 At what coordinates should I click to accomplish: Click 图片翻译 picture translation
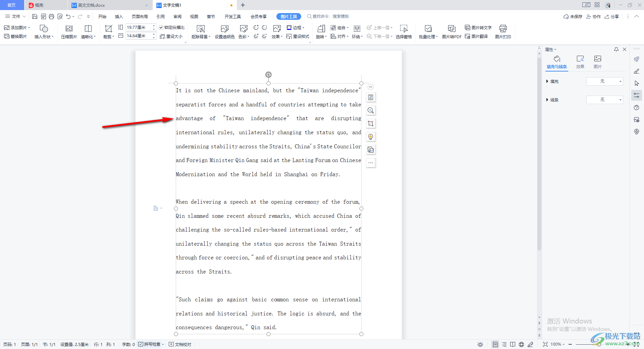pyautogui.click(x=476, y=36)
